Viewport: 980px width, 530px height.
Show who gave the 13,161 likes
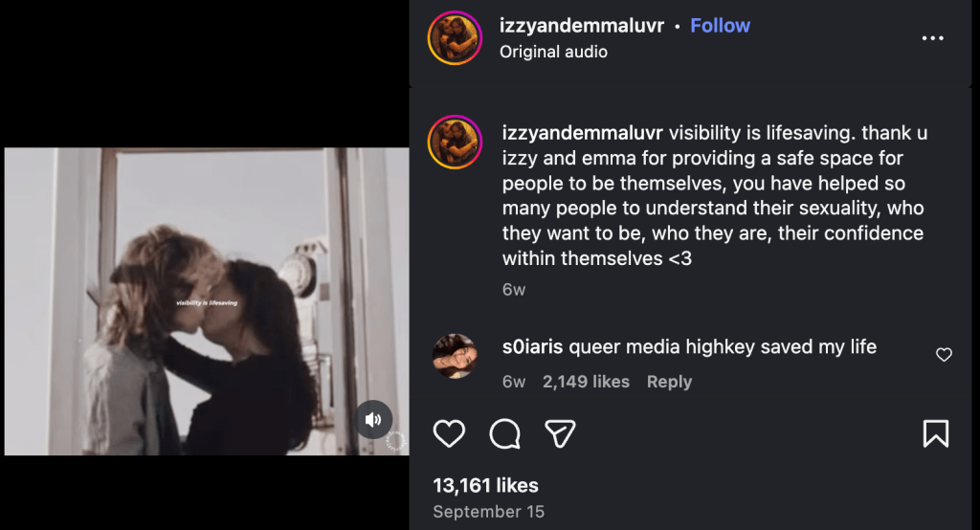click(x=485, y=486)
